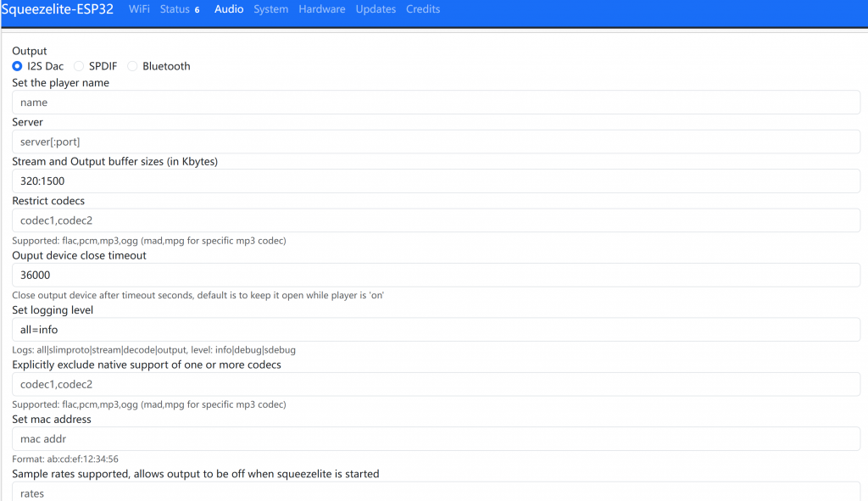Screen dimensions: 868x501
Task: Open the Squeezelite-ESP32 brand link
Action: tap(57, 10)
